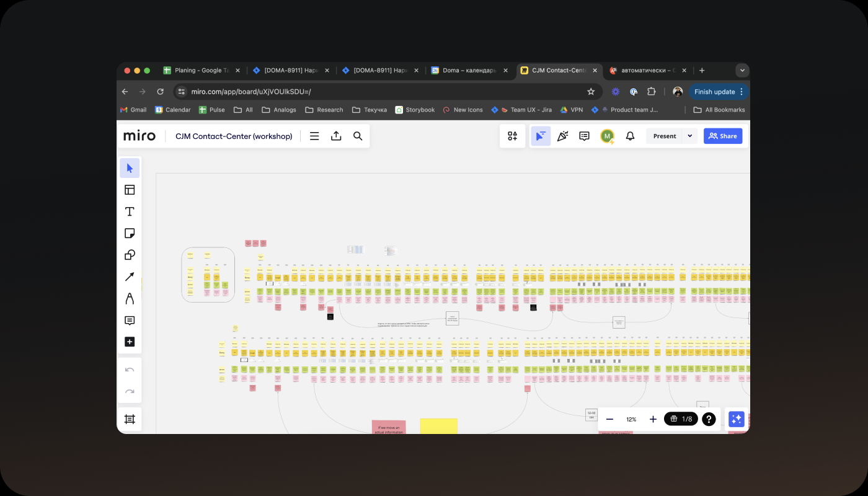868x496 pixels.
Task: Expand the Chrome tab search chevron
Action: (x=742, y=71)
